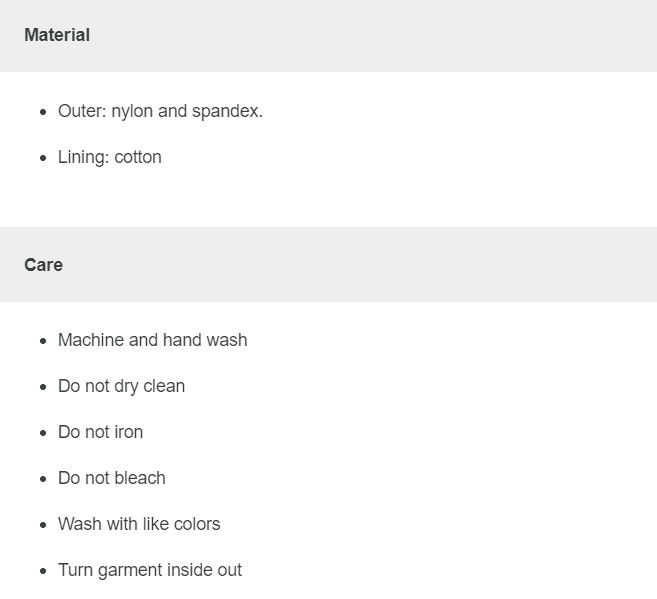Click bullet before 'Turn garment inside out'
657x599 pixels.
coord(43,571)
